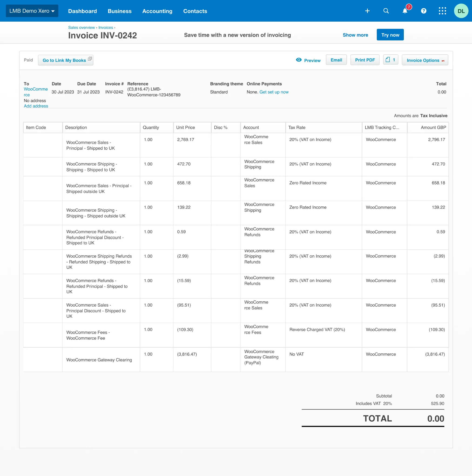Select the INV-0242 invoice number value

[x=114, y=92]
